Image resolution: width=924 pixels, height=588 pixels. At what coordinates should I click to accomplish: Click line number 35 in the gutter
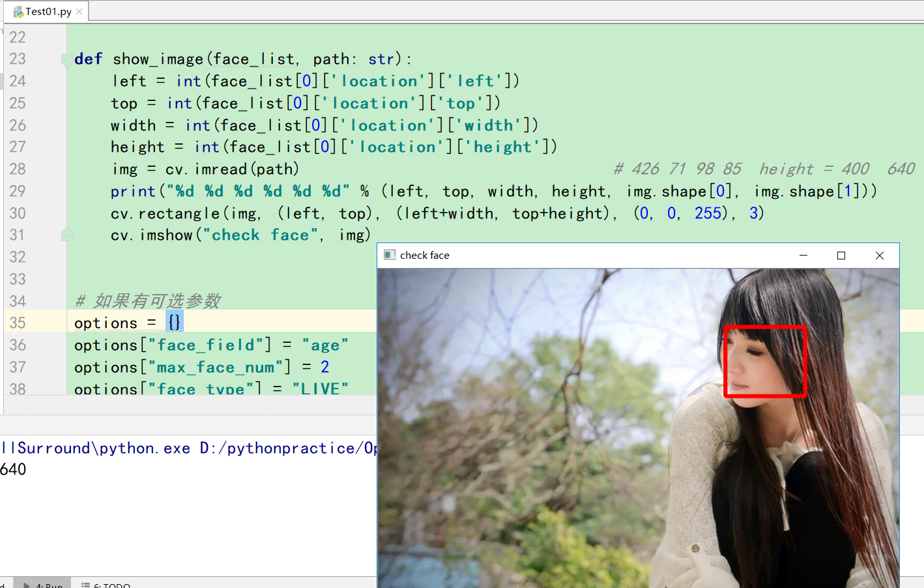coord(18,323)
